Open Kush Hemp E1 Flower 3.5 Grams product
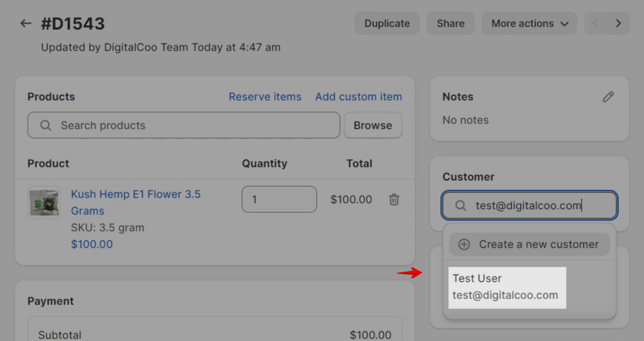The width and height of the screenshot is (644, 341). [x=136, y=194]
